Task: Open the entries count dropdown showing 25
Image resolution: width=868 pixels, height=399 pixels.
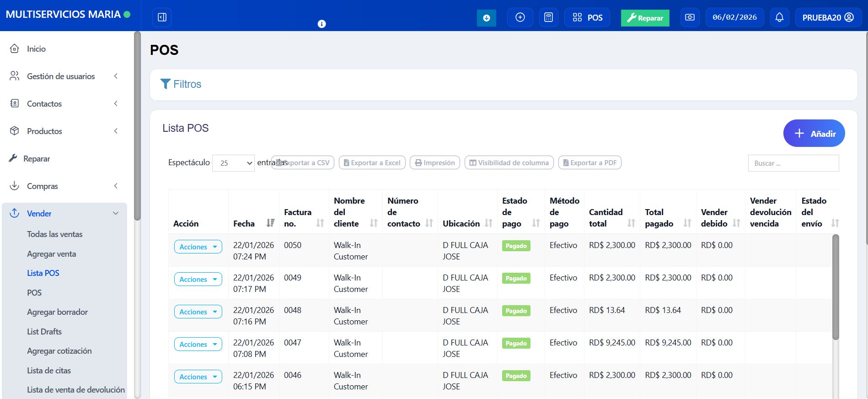Action: (233, 163)
